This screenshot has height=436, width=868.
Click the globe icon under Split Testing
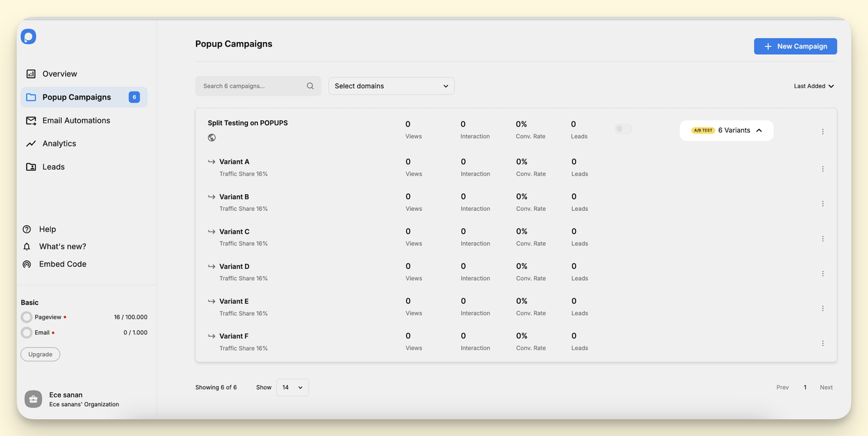[212, 138]
